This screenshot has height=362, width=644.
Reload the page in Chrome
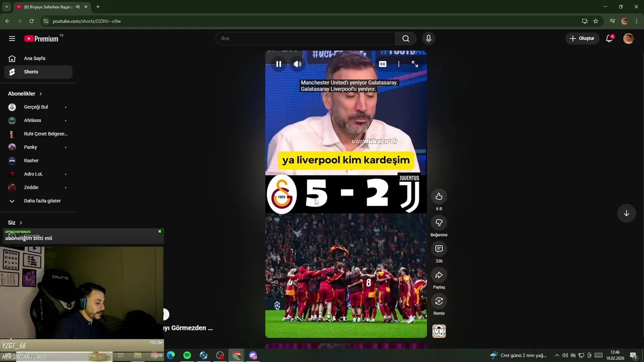31,21
